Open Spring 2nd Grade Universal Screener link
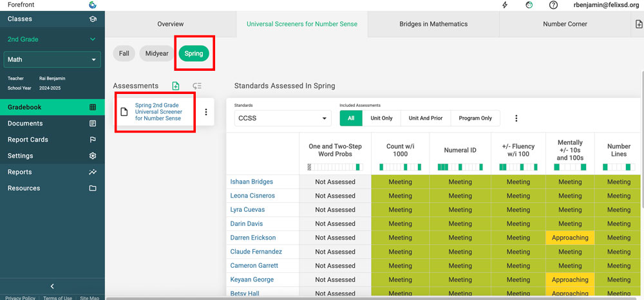 (158, 112)
